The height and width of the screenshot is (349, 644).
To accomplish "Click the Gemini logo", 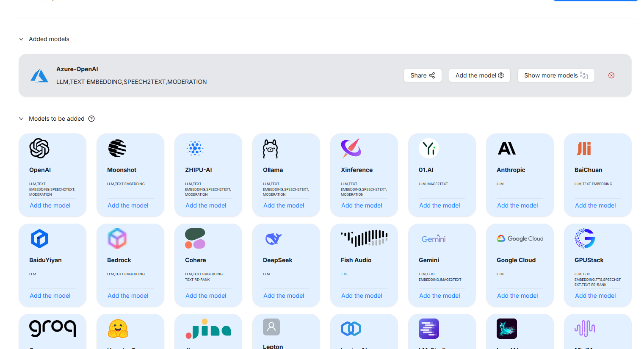I will click(x=434, y=238).
